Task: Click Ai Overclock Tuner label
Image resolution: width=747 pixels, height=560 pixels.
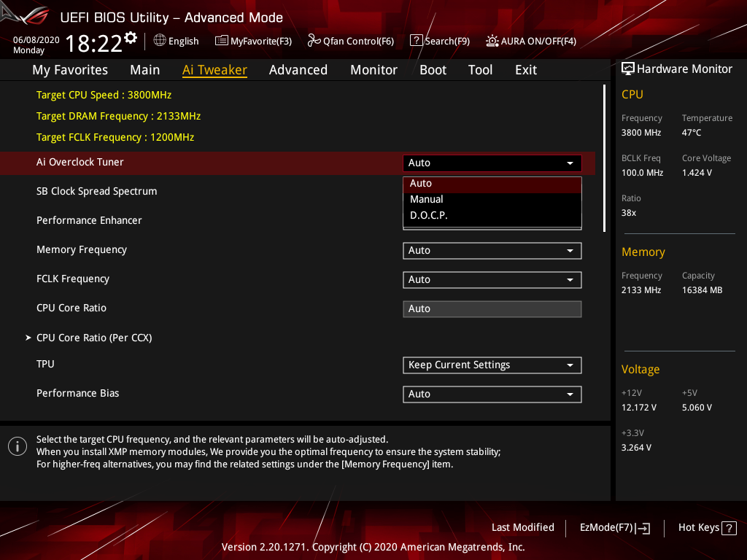Action: coord(80,162)
